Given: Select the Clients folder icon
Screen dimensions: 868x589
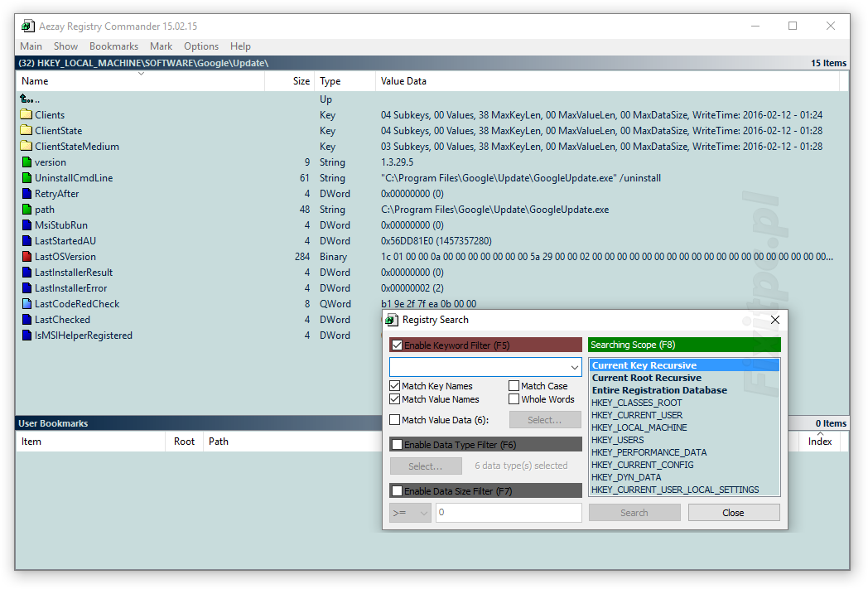Looking at the screenshot, I should pos(26,114).
